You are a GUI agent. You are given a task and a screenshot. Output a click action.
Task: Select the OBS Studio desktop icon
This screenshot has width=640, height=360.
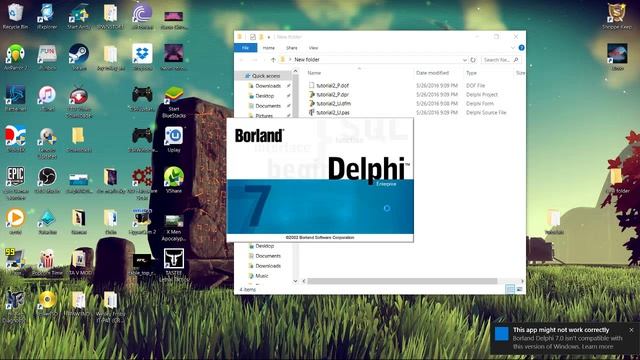(x=47, y=180)
